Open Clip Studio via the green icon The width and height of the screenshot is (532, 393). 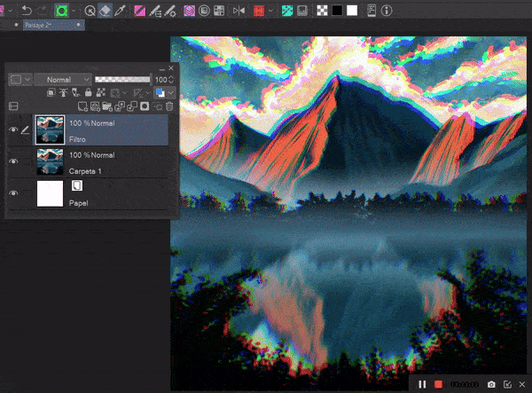coord(61,11)
